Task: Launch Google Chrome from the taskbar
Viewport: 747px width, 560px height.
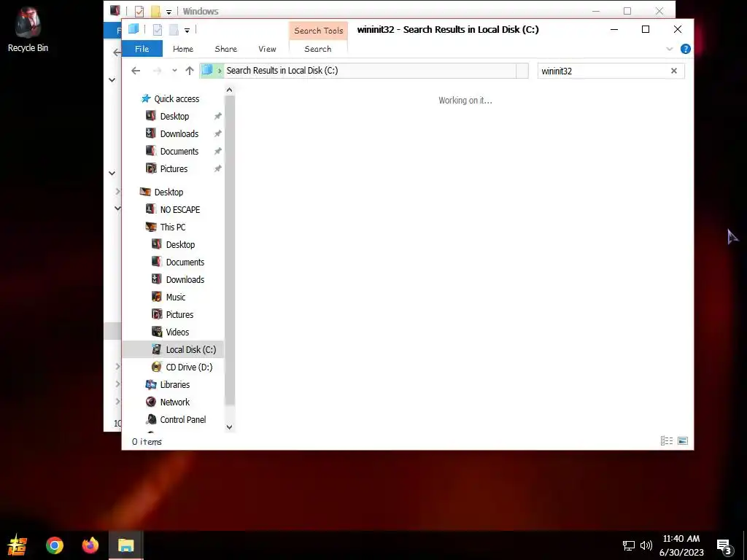Action: 54,545
